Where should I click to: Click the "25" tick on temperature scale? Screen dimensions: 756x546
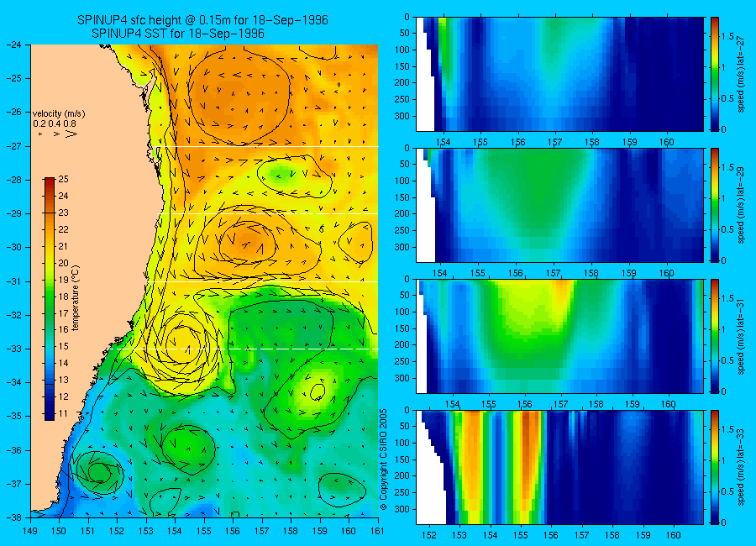click(63, 179)
